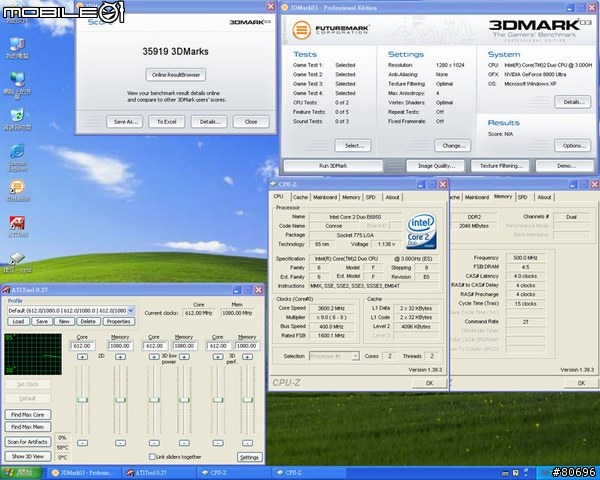The image size is (600, 480).
Task: Click Close in score window
Action: [x=251, y=122]
